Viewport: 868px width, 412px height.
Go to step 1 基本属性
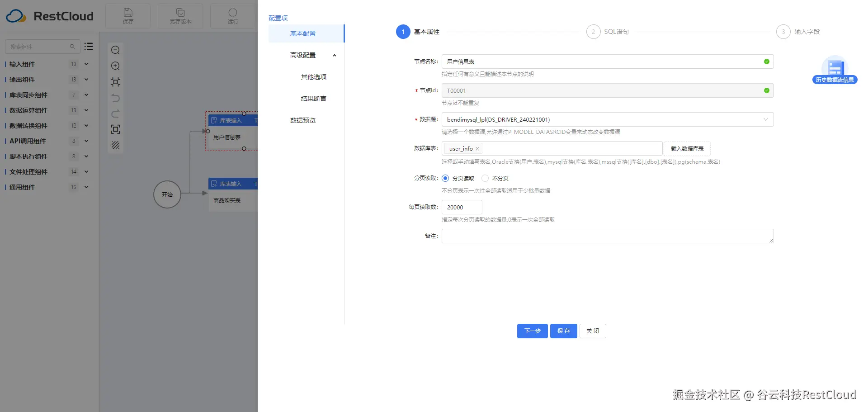(x=418, y=32)
